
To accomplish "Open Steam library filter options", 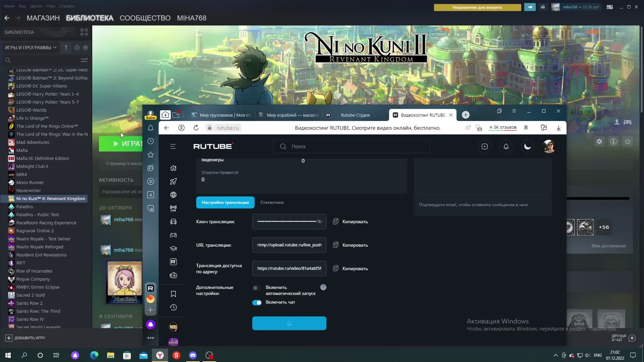I will [x=84, y=60].
